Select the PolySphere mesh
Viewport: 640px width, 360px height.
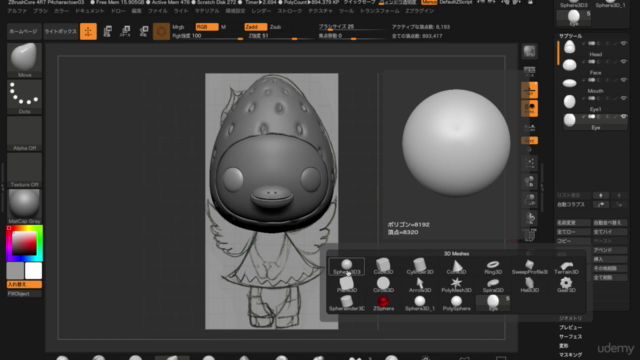pos(456,303)
